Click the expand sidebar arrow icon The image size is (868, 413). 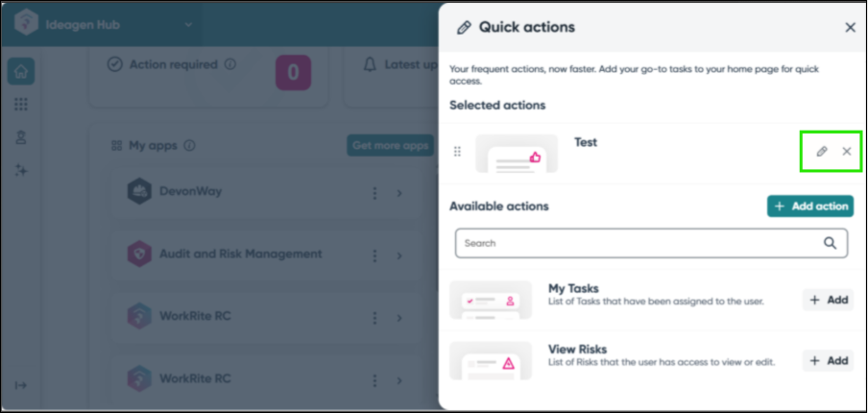click(x=21, y=385)
